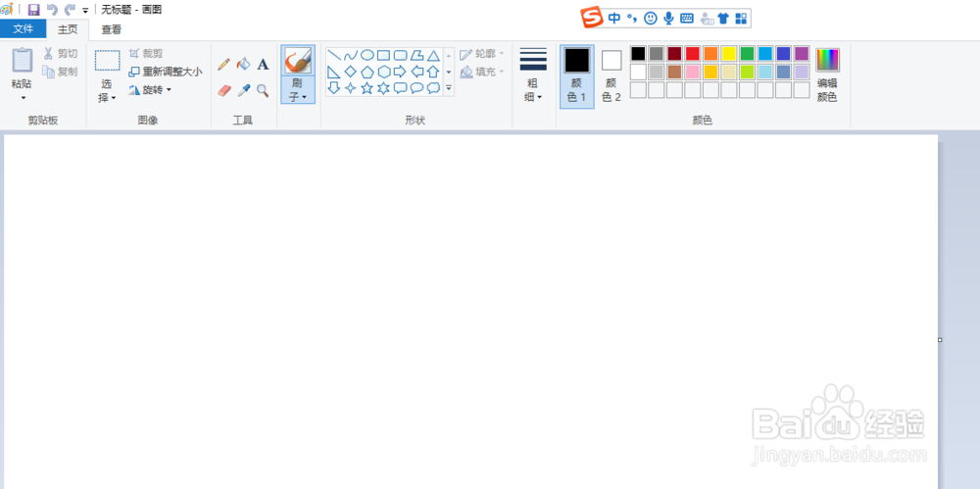This screenshot has width=980, height=489.
Task: Choose the Up arrow shape
Action: [x=433, y=72]
